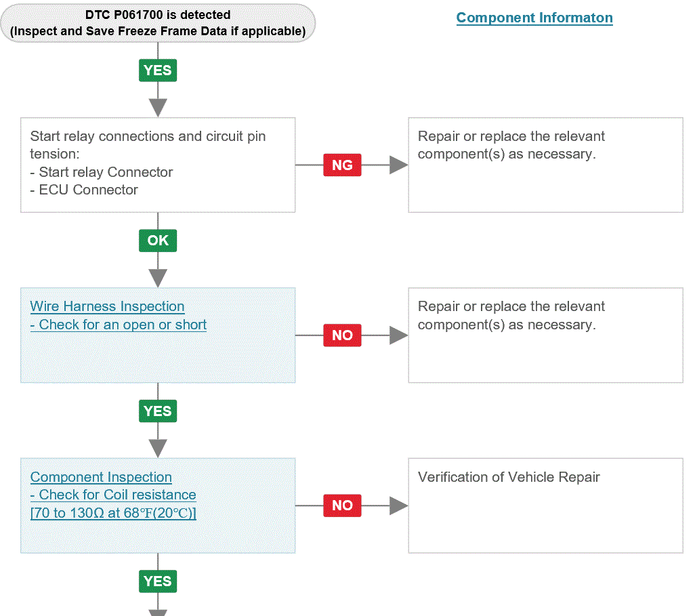Click the arrow pointing to first Repair or replace box
Viewport: 695px width, 616px height.
(x=398, y=165)
